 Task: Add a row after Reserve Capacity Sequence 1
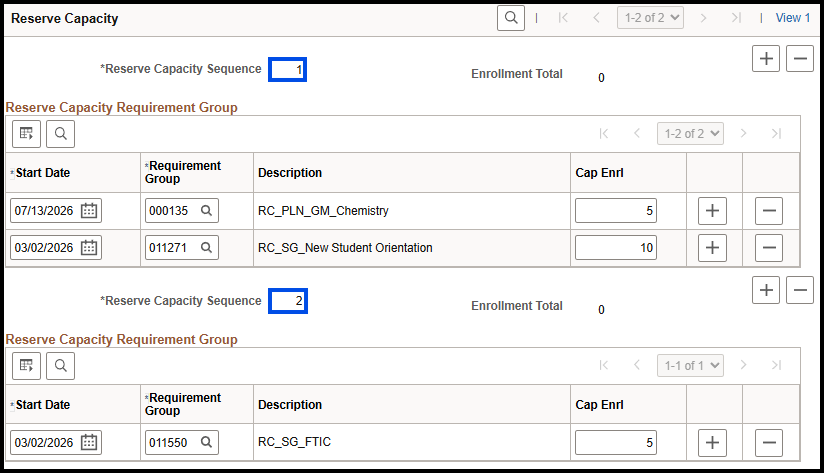coord(766,58)
